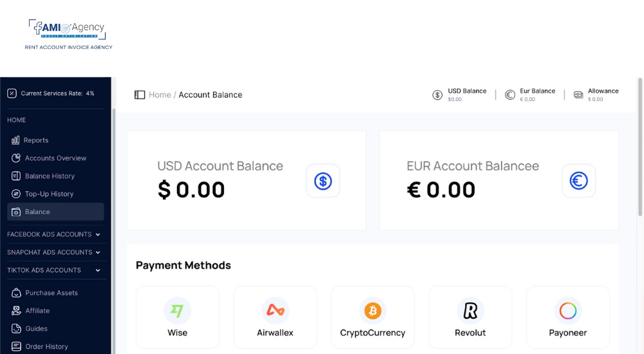
Task: Choose Wise payment method label
Action: pos(178,333)
